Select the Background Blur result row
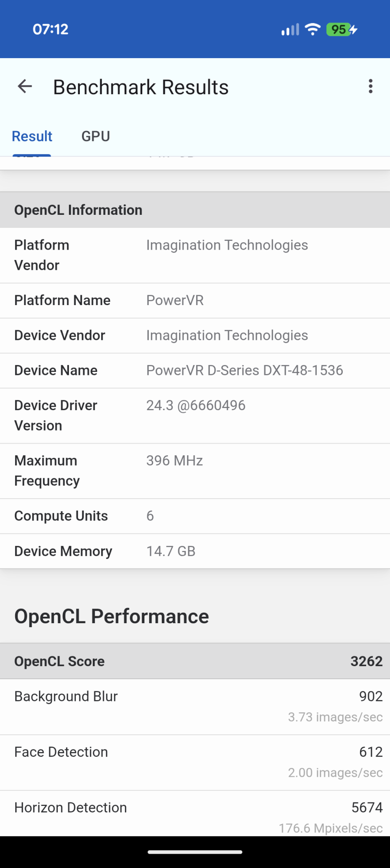The image size is (390, 868). tap(195, 707)
